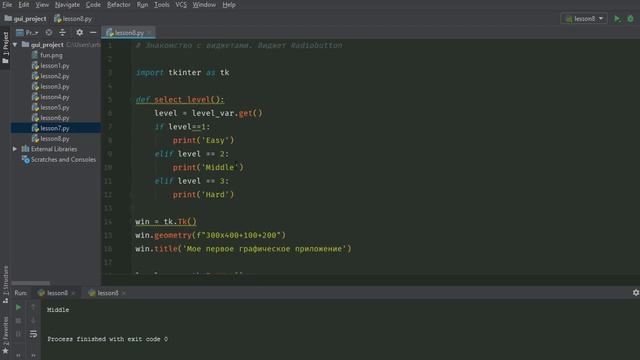The height and width of the screenshot is (360, 640).
Task: Jump up the stack trace arrow
Action: (33, 307)
